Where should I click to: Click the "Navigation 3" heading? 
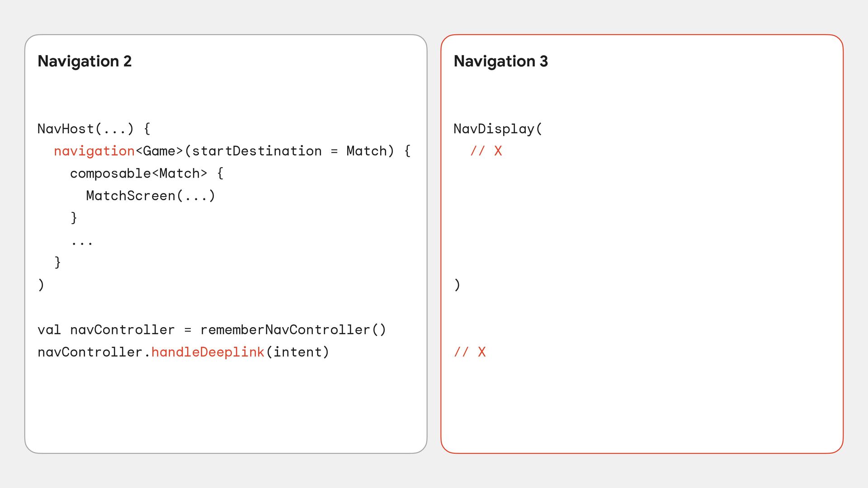[500, 61]
